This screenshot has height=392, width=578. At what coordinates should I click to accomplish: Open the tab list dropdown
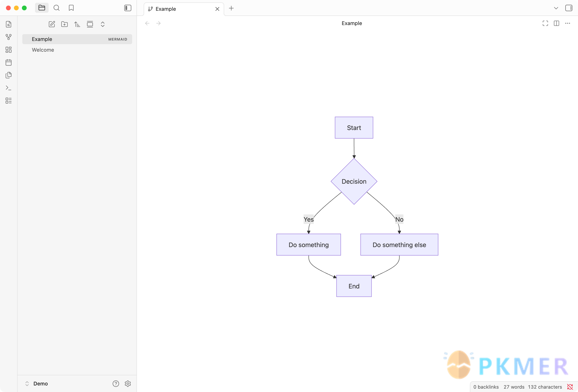coord(556,8)
